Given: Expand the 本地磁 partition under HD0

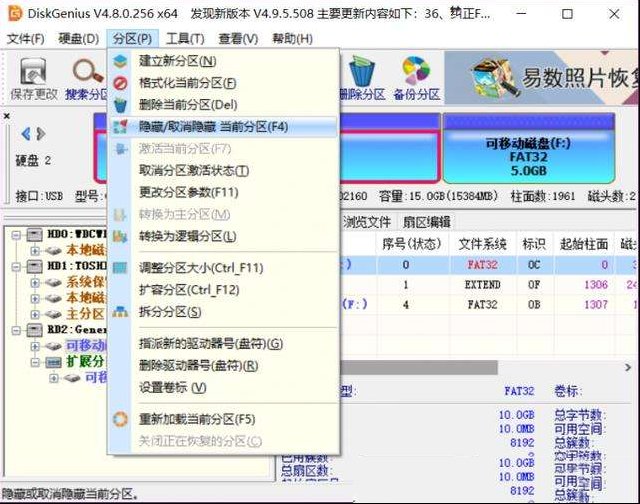Looking at the screenshot, I should [x=34, y=250].
